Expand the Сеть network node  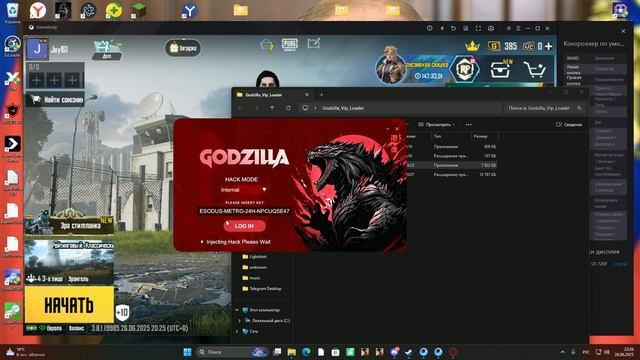pyautogui.click(x=237, y=331)
